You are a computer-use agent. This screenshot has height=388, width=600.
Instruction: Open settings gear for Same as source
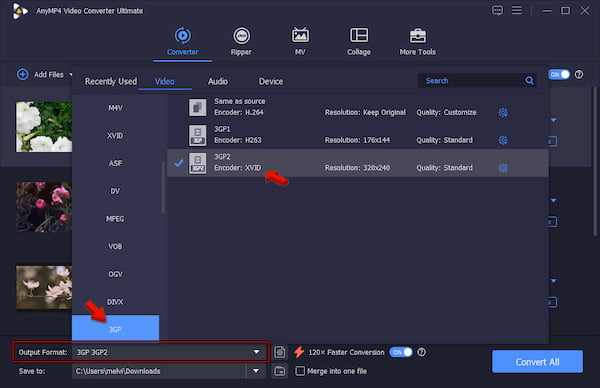[503, 112]
